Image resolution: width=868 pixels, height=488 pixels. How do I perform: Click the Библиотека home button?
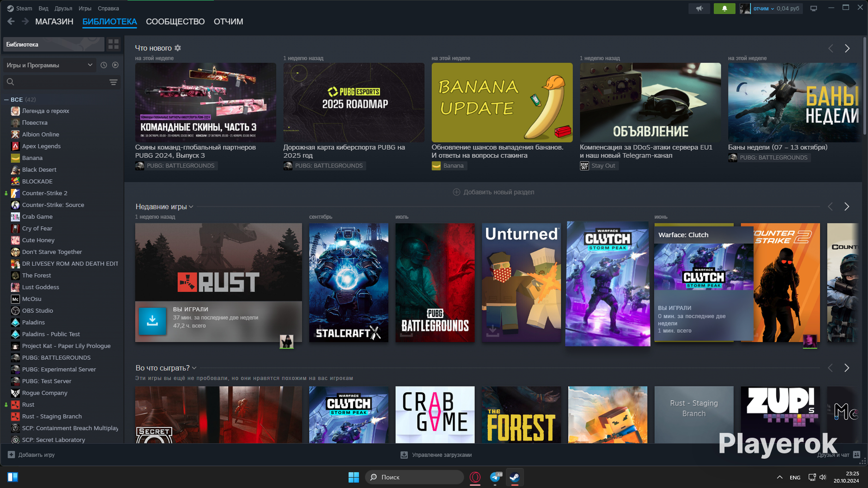tap(54, 44)
